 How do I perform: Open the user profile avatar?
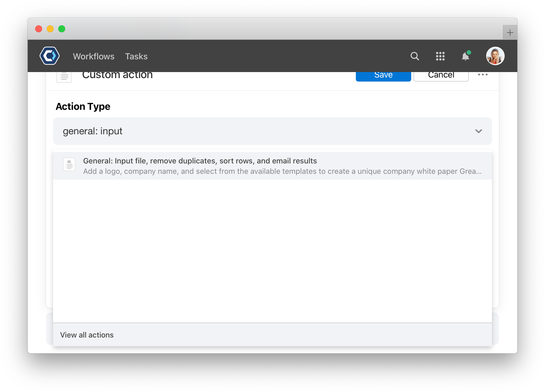[495, 56]
